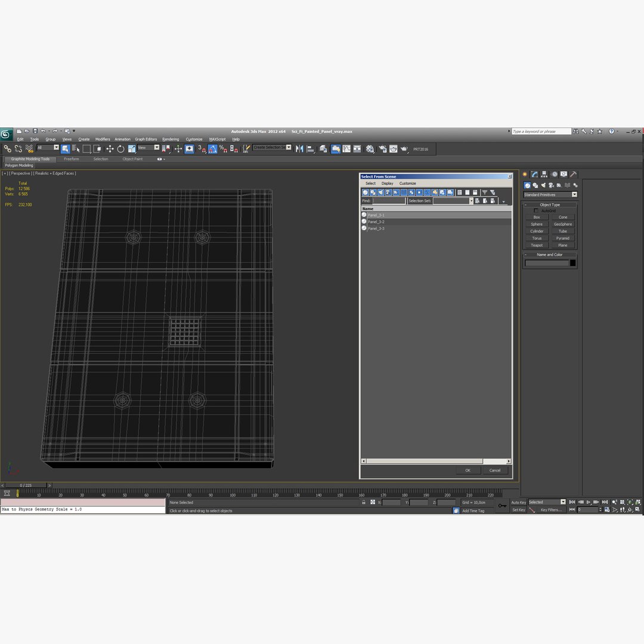Click the Play Animation button
This screenshot has width=644, height=644.
pos(589,502)
